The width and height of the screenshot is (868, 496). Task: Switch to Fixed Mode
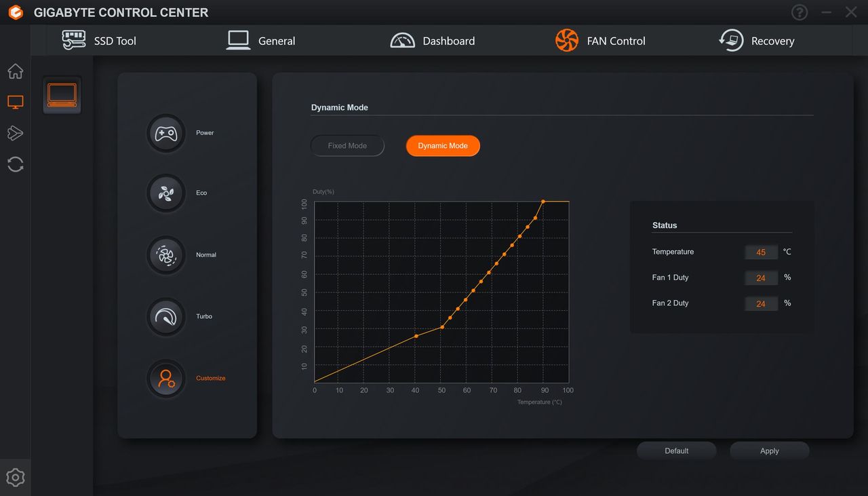pyautogui.click(x=347, y=146)
